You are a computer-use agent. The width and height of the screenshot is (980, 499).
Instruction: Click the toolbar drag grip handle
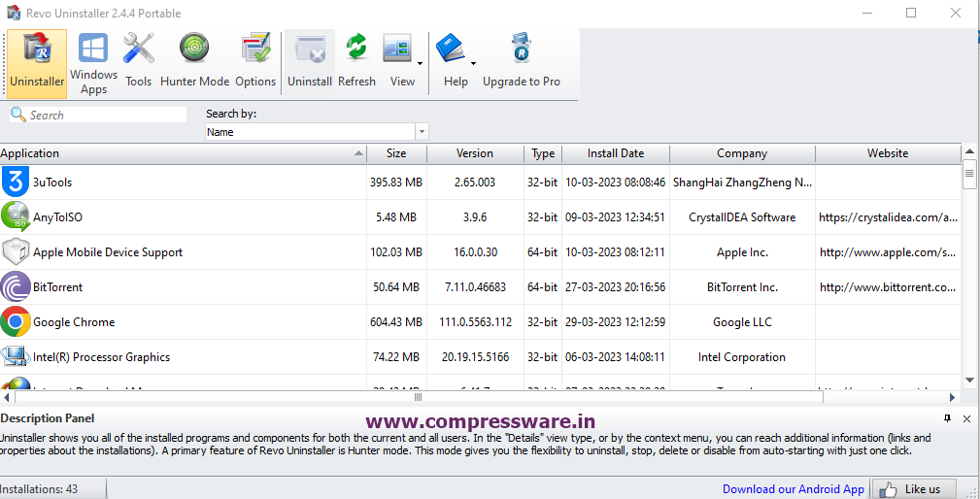click(6, 64)
